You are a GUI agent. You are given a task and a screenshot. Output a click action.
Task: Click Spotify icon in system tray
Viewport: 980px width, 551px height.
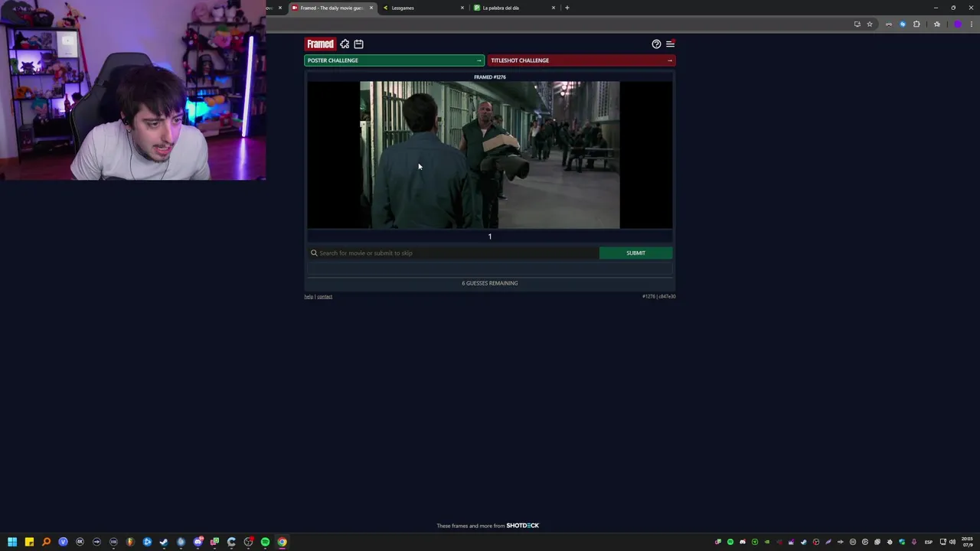coord(730,542)
